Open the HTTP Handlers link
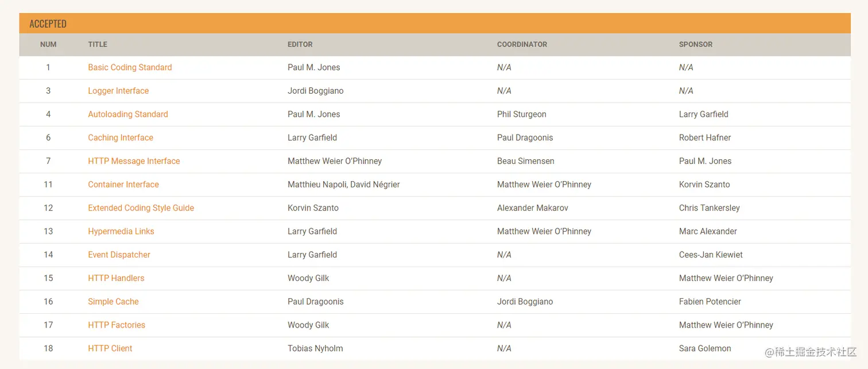Viewport: 868px width, 369px height. [x=116, y=278]
